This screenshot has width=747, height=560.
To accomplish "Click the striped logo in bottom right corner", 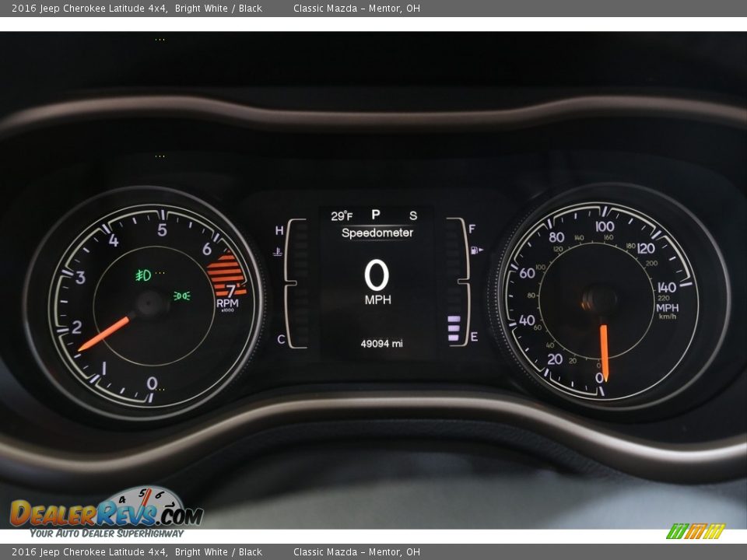I will 695,531.
